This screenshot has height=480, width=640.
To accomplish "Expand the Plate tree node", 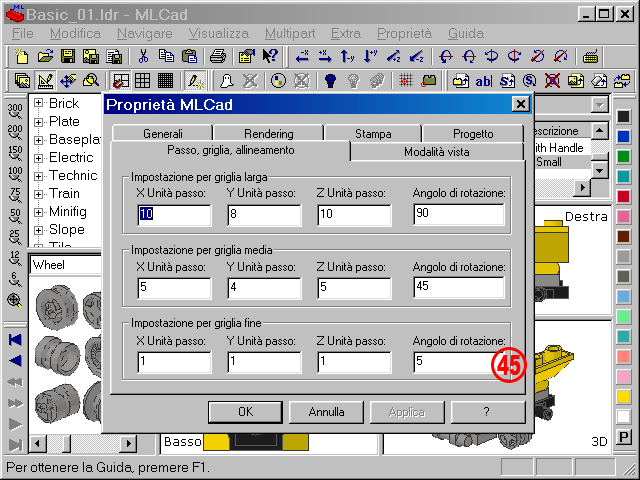I will point(38,122).
